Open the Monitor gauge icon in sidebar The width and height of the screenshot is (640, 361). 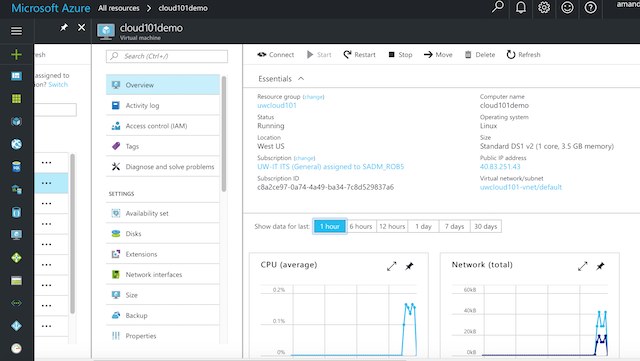(x=16, y=348)
